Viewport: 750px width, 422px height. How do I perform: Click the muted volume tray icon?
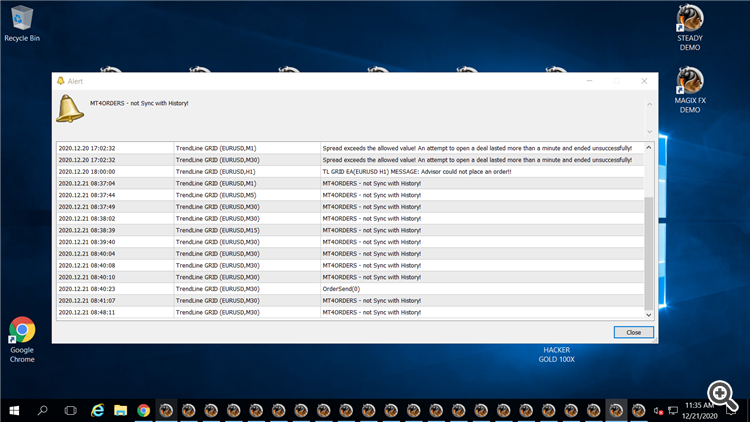[x=658, y=411]
